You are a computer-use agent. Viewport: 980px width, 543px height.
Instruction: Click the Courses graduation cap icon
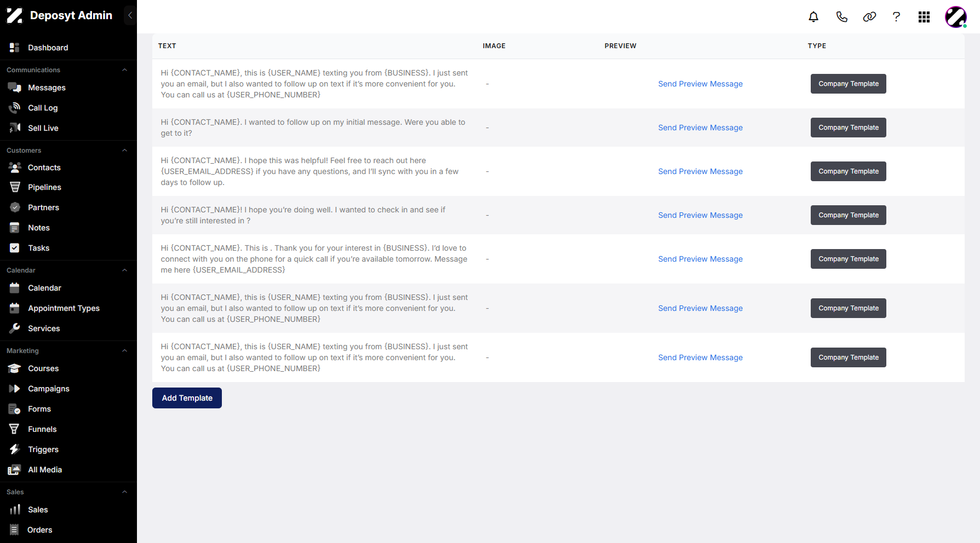[x=15, y=368]
